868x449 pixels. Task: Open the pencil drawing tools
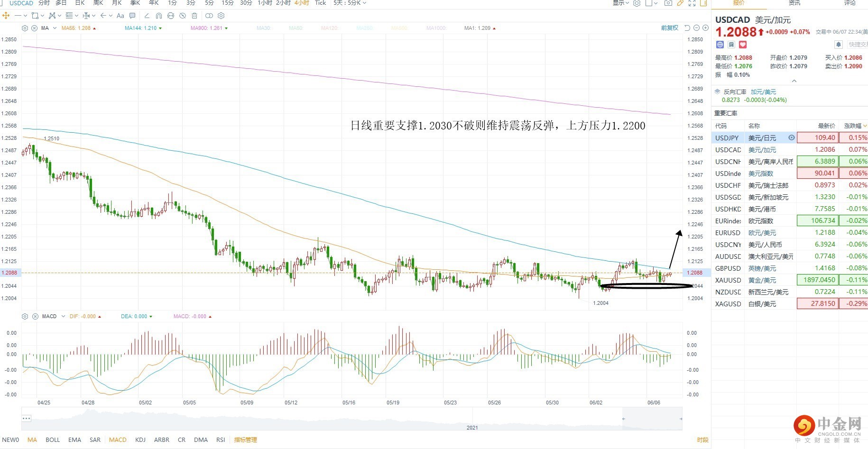(x=680, y=3)
